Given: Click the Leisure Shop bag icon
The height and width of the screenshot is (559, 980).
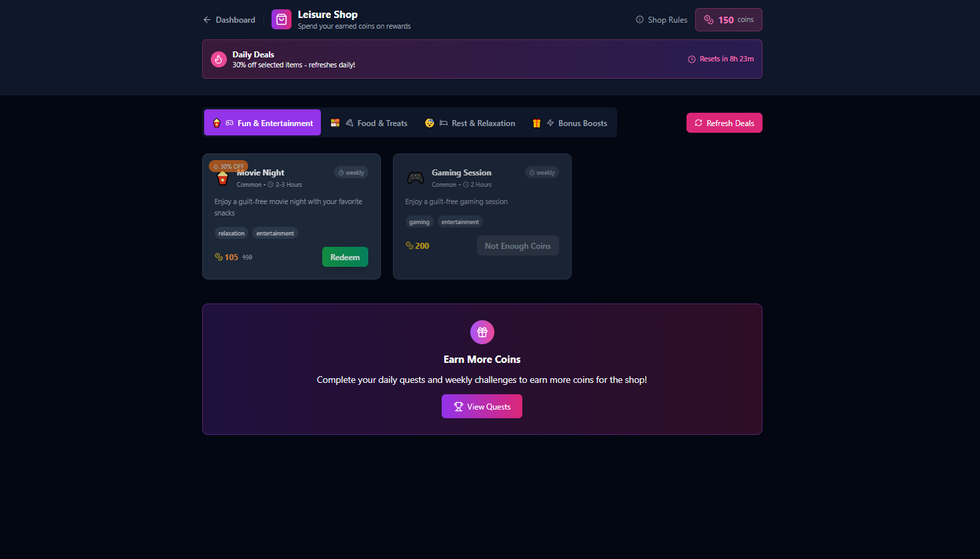Looking at the screenshot, I should point(282,20).
